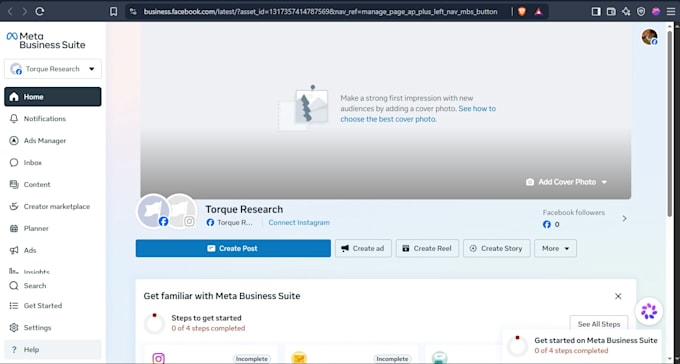
Task: Click the Create Post button
Action: [233, 249]
